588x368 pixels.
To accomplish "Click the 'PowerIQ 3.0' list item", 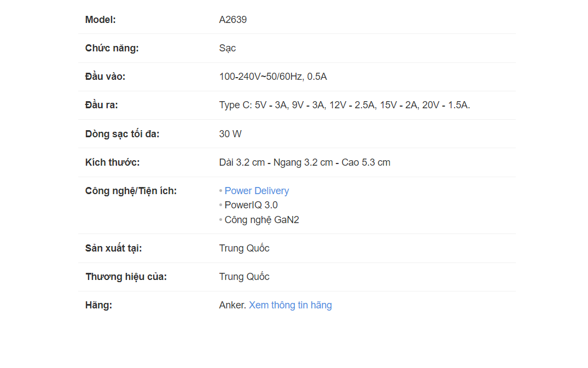I will pyautogui.click(x=251, y=205).
